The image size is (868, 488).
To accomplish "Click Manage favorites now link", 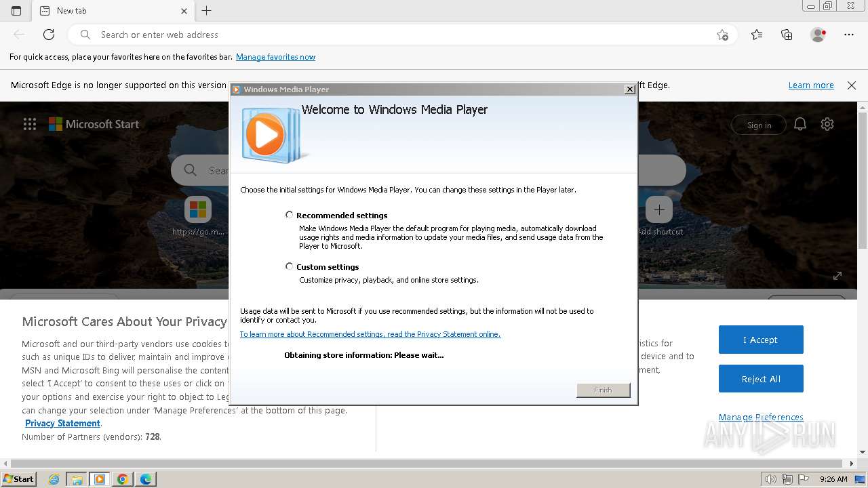I will (x=275, y=57).
